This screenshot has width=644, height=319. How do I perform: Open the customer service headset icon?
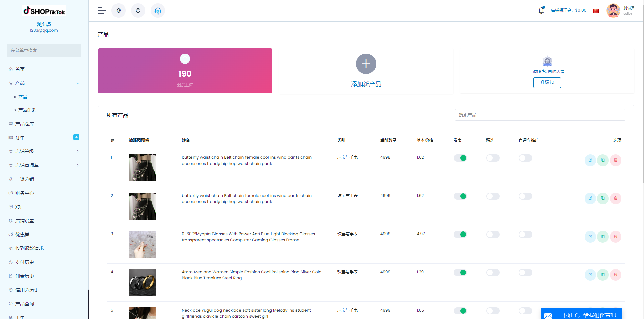[158, 11]
